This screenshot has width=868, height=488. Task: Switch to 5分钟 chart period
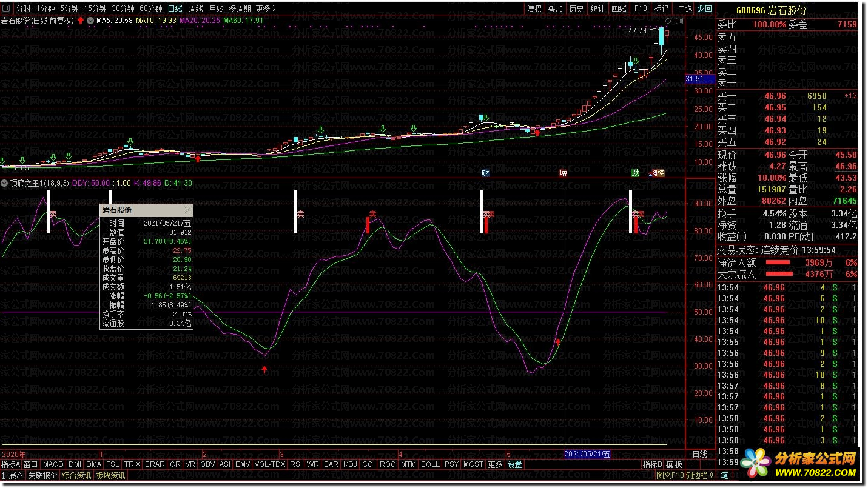click(x=69, y=9)
